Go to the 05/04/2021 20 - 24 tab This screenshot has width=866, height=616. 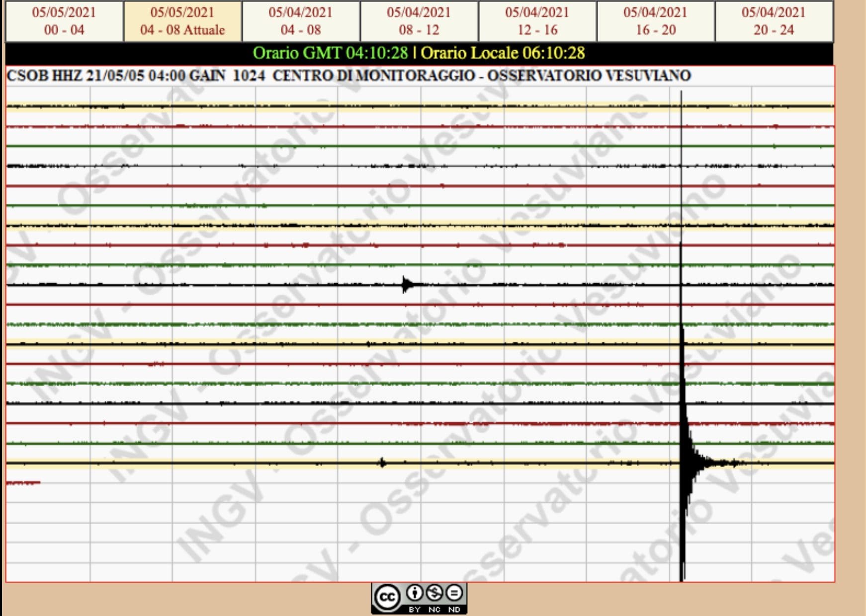[774, 21]
